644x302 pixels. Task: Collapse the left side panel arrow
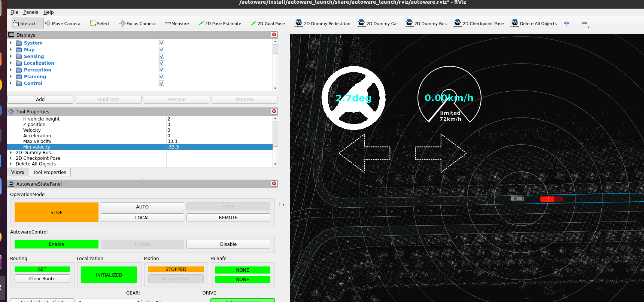[x=283, y=205]
